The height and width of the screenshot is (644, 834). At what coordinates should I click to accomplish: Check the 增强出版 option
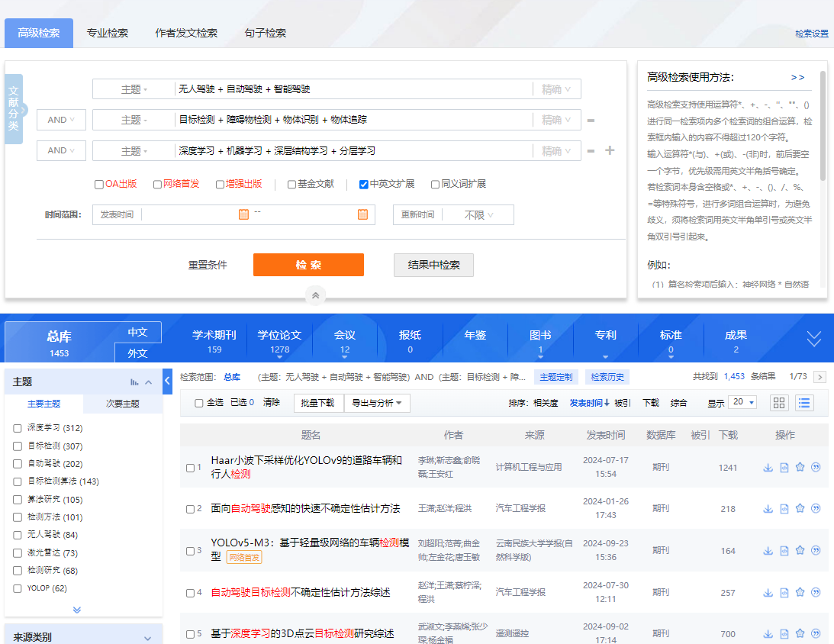(221, 185)
